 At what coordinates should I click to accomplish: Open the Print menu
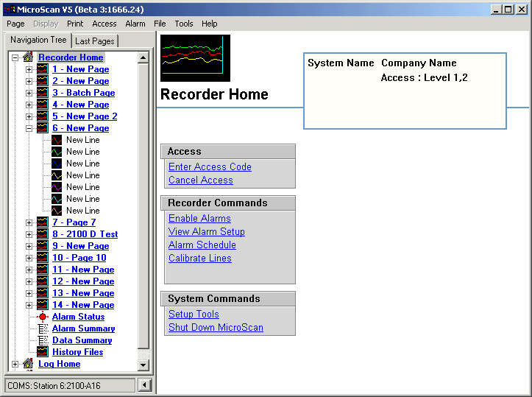click(75, 24)
